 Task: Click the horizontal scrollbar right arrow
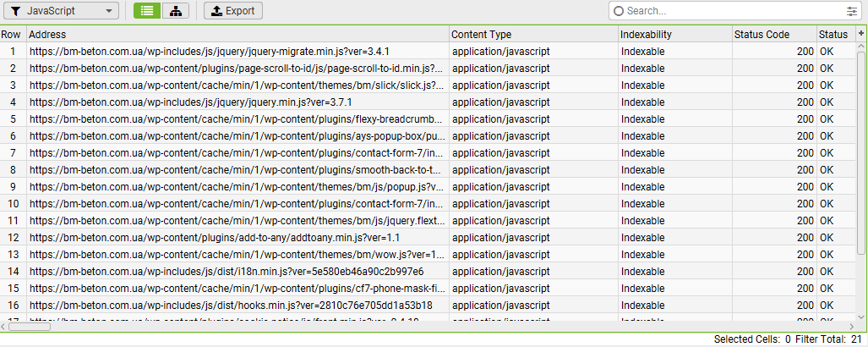pos(852,327)
